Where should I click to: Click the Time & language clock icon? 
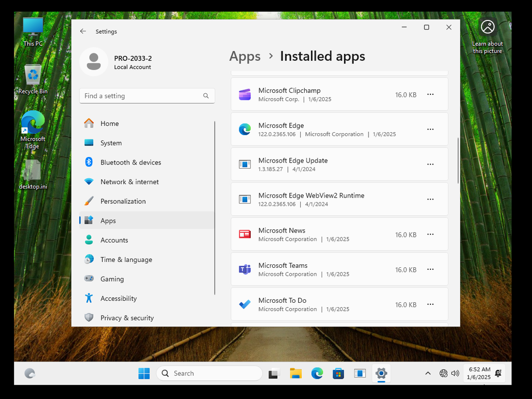pos(89,259)
